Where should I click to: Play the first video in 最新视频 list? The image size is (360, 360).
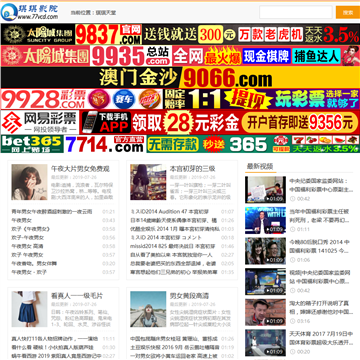coord(265,190)
